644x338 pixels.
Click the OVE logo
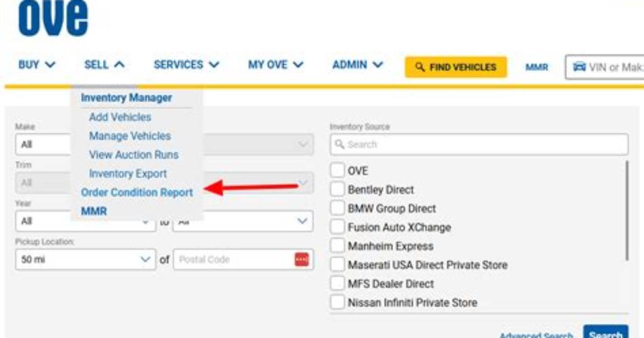(53, 17)
